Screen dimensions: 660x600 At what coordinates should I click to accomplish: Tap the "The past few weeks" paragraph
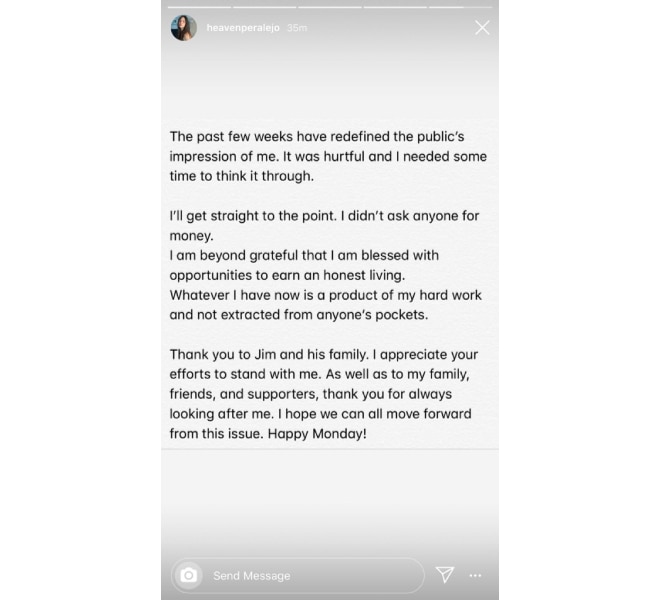point(328,156)
